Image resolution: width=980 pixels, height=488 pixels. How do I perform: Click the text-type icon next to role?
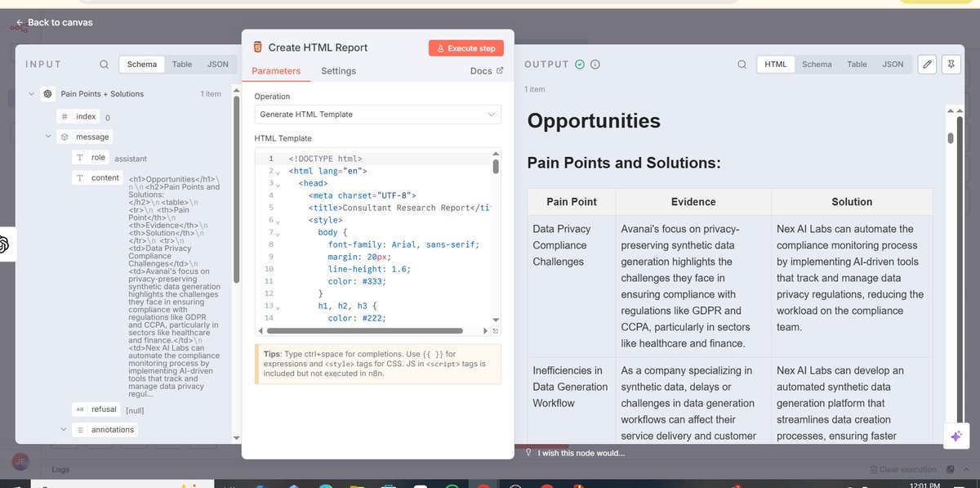(79, 158)
